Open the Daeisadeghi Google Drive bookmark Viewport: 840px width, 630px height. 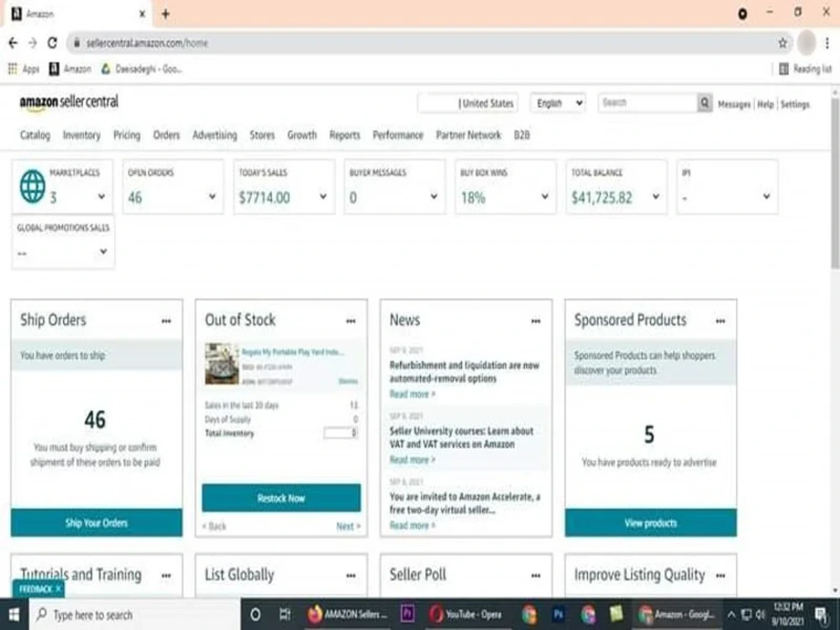(141, 69)
